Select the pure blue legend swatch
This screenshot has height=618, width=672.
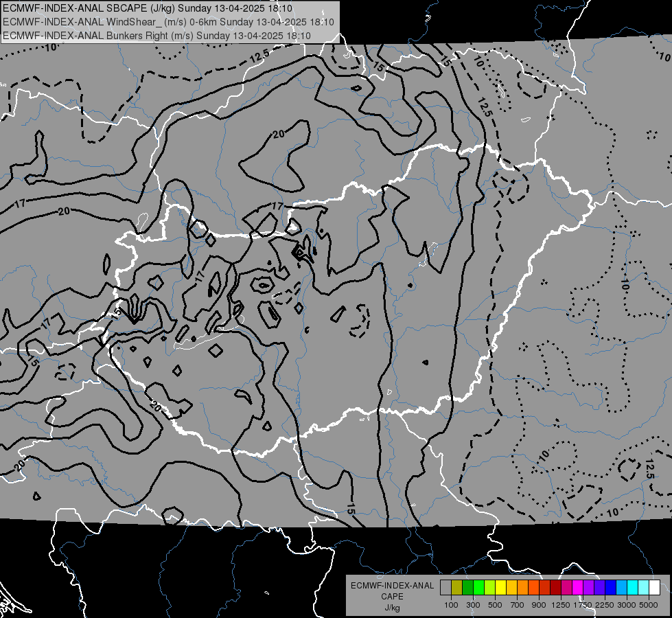611,588
